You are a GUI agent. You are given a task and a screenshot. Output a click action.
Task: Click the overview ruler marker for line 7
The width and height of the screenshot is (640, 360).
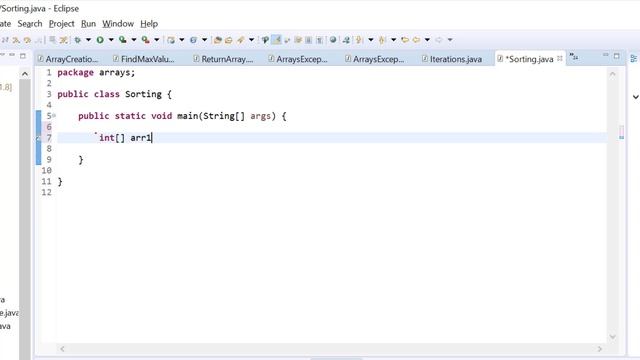click(x=621, y=138)
